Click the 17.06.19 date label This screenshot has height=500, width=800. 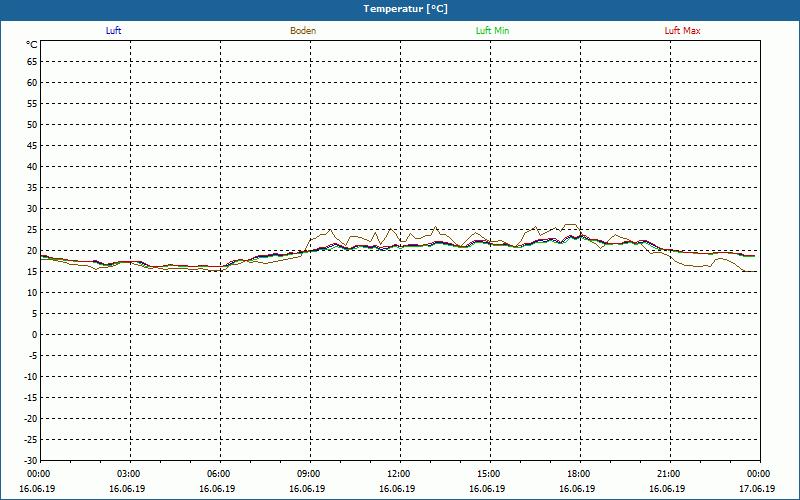tap(757, 489)
